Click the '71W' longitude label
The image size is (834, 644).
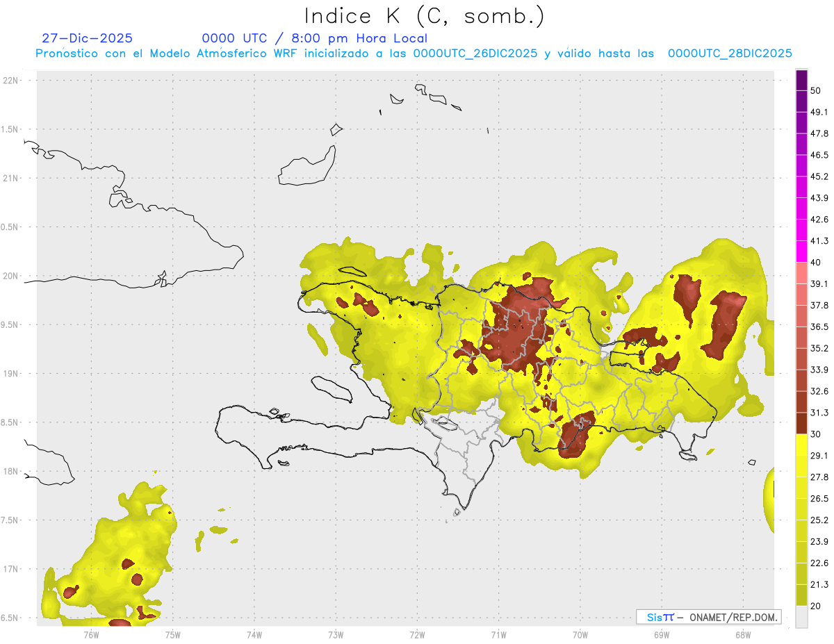[x=498, y=634]
